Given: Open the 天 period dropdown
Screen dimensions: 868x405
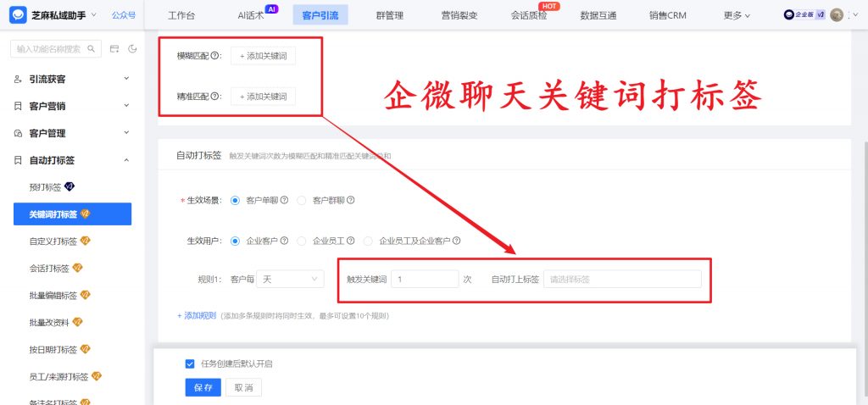Looking at the screenshot, I should [x=291, y=279].
